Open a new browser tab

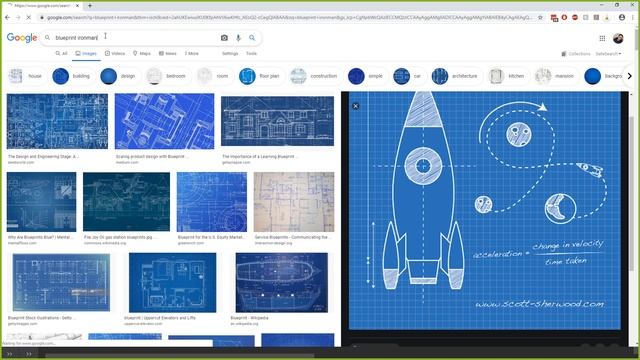(90, 5)
